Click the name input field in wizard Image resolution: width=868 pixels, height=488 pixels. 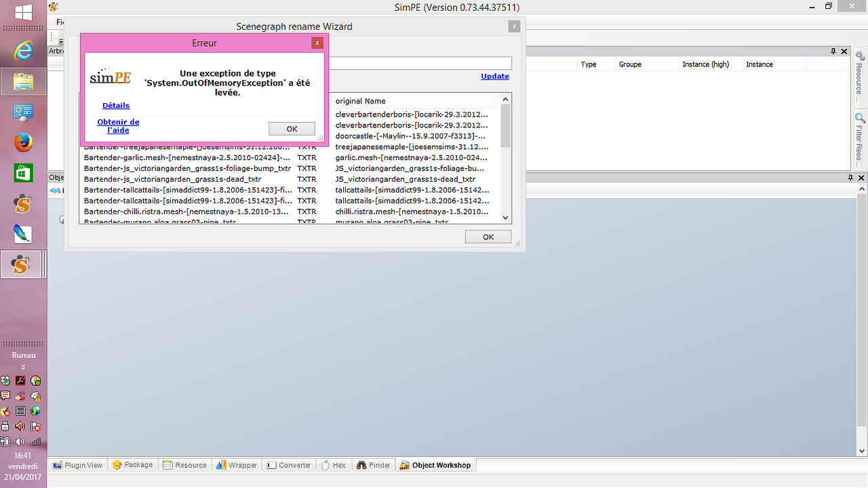tap(420, 63)
